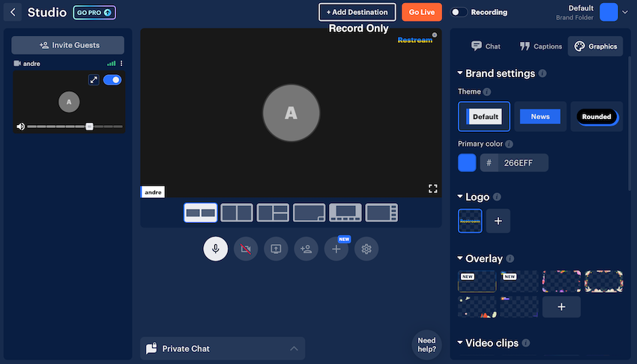This screenshot has height=364, width=637.
Task: Enter fullscreen on the stream preview
Action: (x=433, y=189)
